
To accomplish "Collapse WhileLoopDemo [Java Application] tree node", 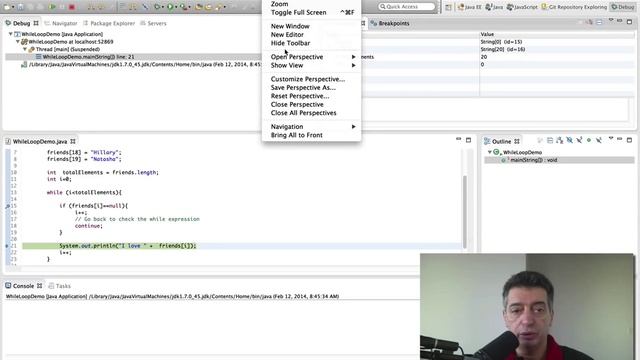I will pos(11,34).
